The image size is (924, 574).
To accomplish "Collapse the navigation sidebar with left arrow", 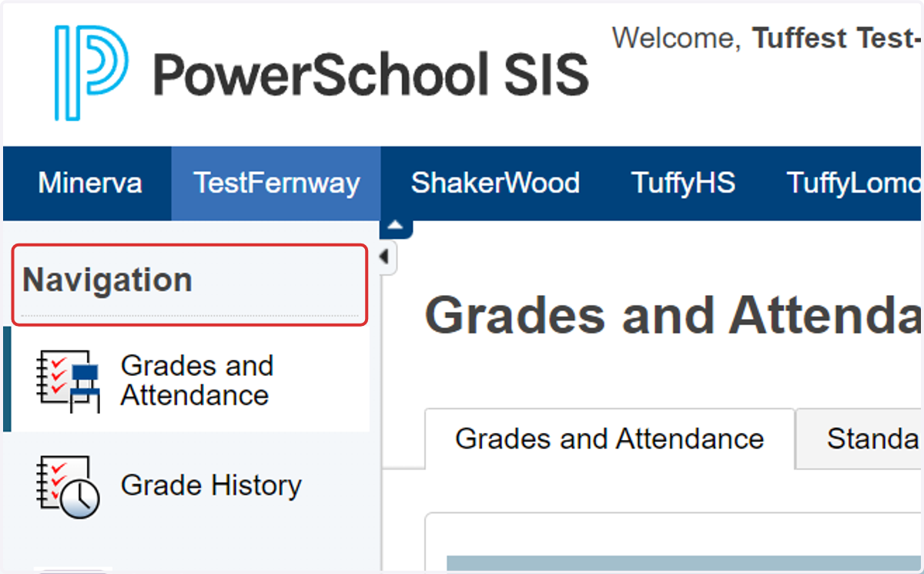I will tap(387, 257).
